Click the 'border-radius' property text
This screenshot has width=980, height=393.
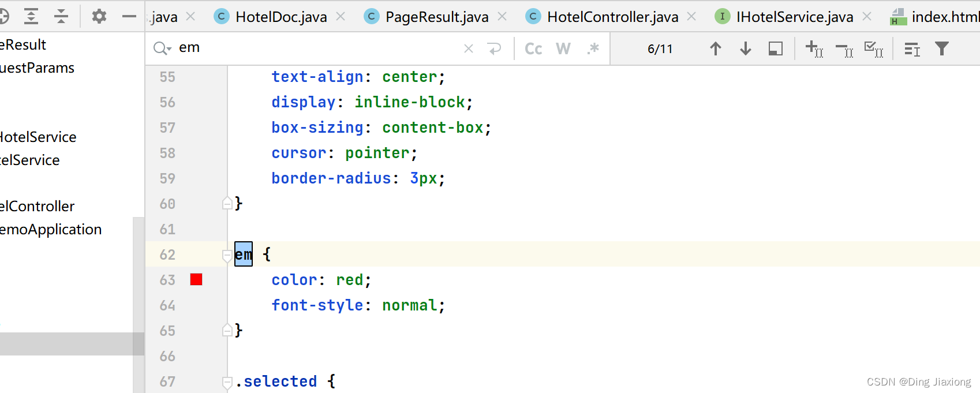click(331, 178)
